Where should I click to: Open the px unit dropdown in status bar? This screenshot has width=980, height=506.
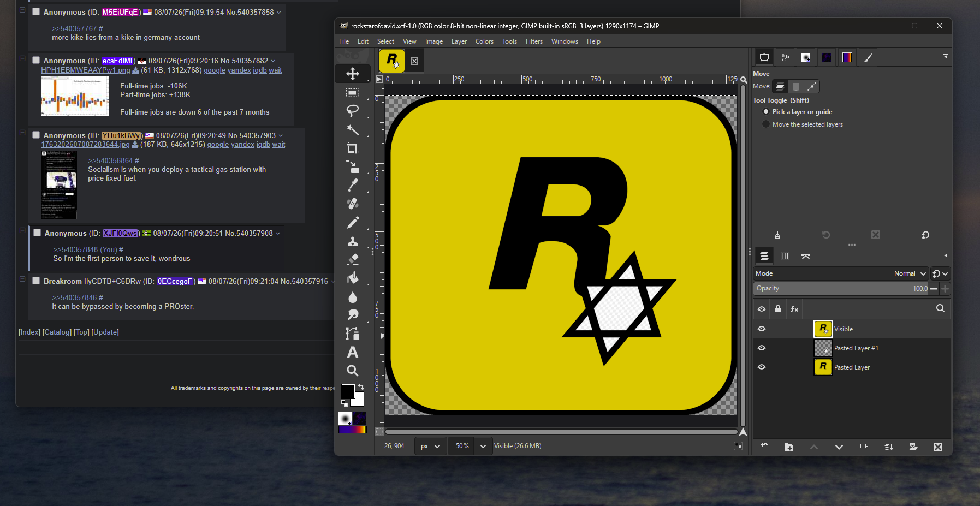(430, 446)
